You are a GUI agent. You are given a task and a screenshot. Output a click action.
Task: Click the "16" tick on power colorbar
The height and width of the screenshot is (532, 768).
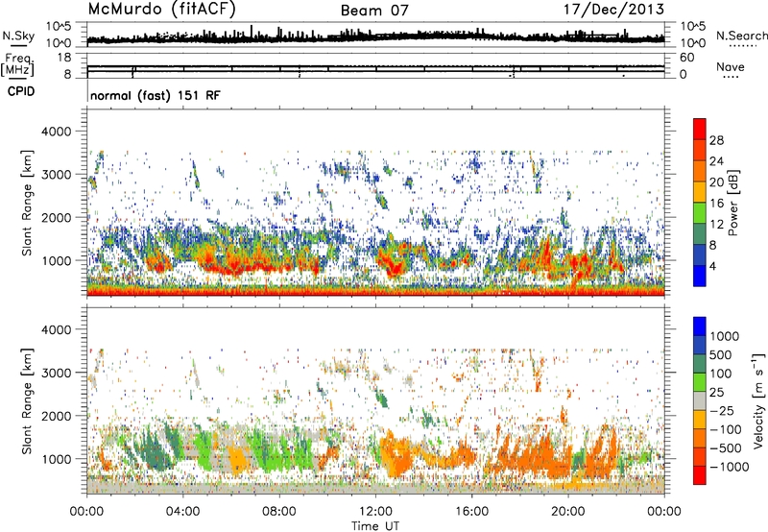coord(716,204)
